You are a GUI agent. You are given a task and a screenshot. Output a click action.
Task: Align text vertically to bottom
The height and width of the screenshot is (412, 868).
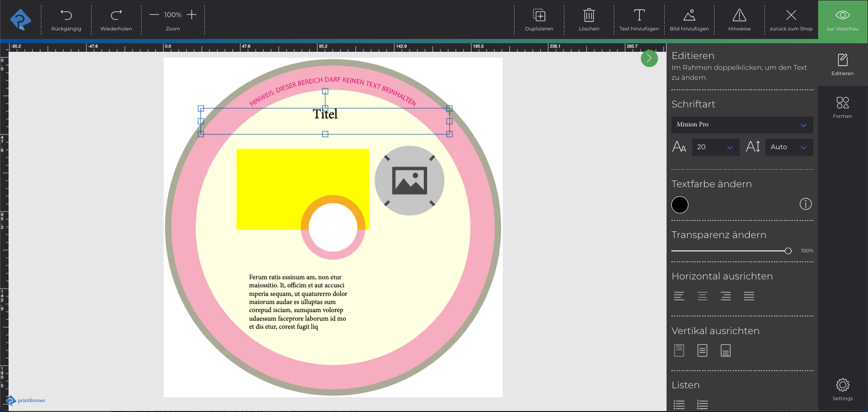pyautogui.click(x=725, y=351)
